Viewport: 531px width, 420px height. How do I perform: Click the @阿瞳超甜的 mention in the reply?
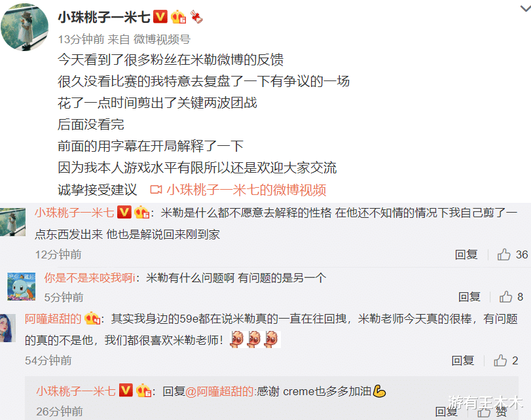[219, 391]
